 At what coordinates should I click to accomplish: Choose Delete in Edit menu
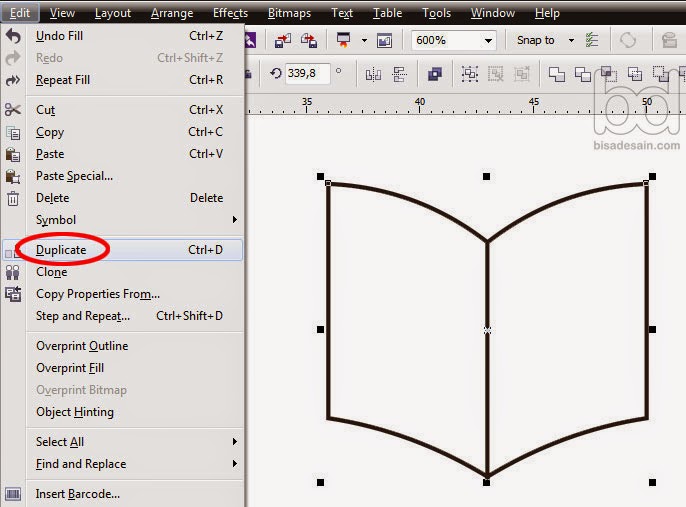tap(122, 198)
